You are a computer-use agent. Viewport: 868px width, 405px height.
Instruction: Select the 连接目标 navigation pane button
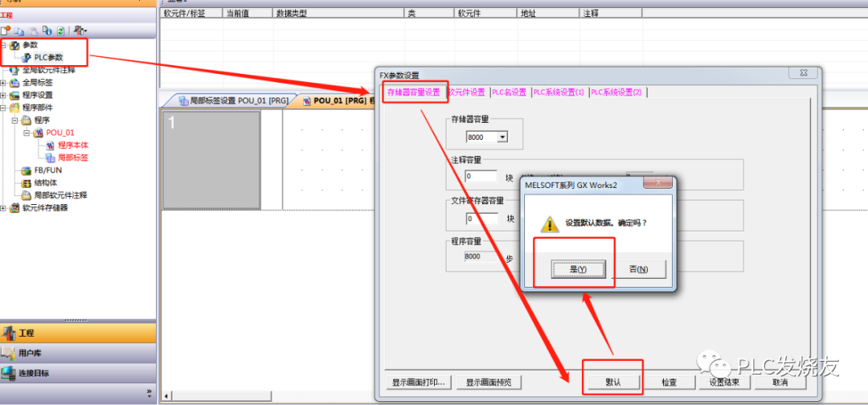[x=78, y=373]
